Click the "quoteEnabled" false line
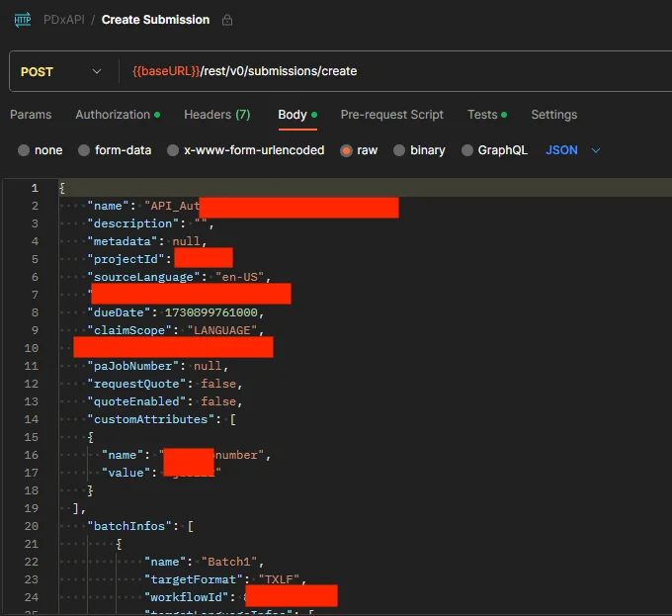Viewport: 672px width, 616px height. 165,401
